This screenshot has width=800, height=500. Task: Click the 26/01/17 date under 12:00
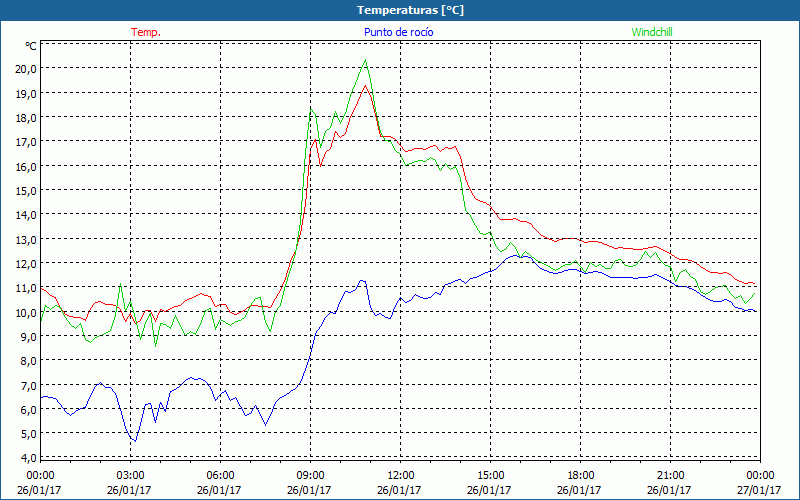tap(399, 490)
